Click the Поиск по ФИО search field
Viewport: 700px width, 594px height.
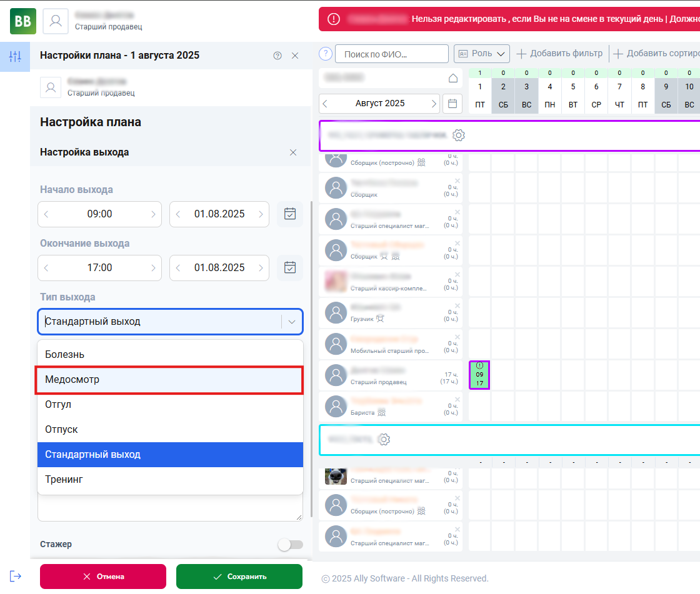392,54
